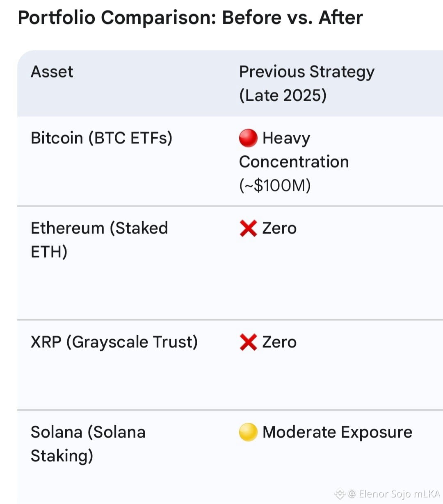This screenshot has width=443, height=504.
Task: Open the Elenor Sojo mLKA watermark link
Action: [393, 494]
